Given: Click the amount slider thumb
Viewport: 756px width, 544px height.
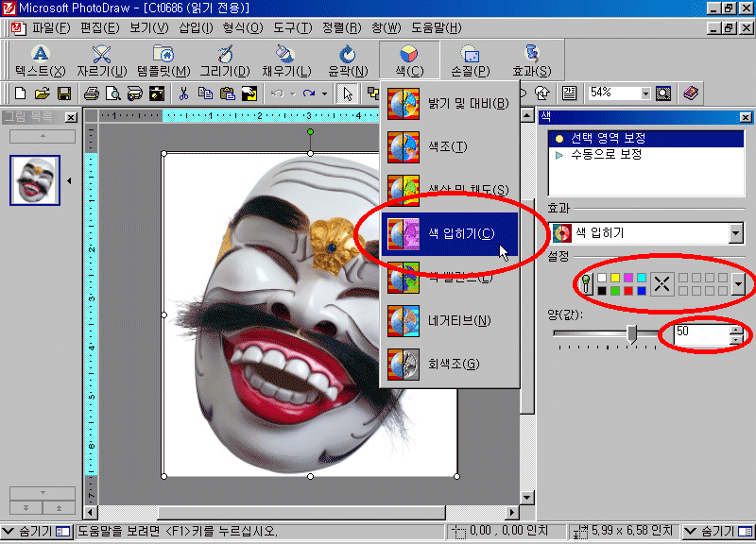Looking at the screenshot, I should point(632,333).
